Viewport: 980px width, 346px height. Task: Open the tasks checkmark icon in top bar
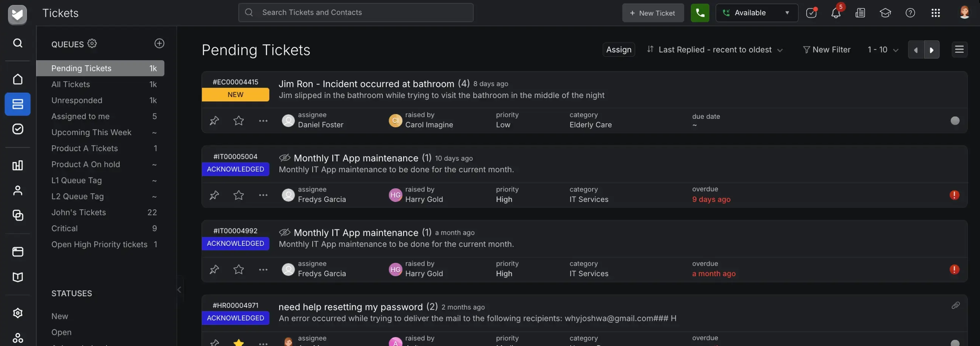(811, 13)
